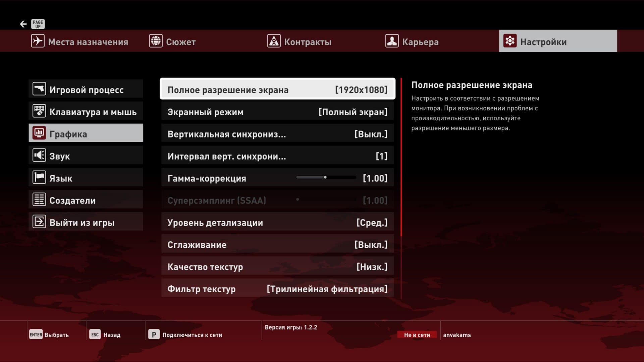This screenshot has width=644, height=362.
Task: Click the Контракты target icon
Action: pyautogui.click(x=274, y=41)
